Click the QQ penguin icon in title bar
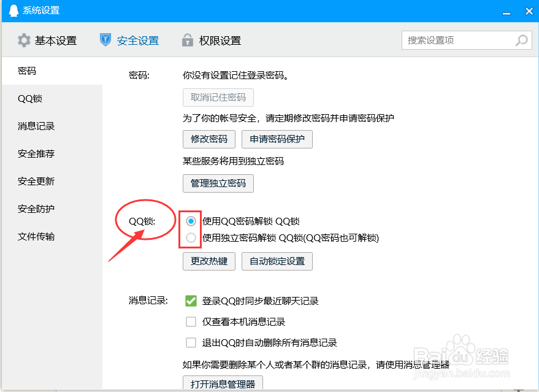539x392 pixels. point(13,10)
